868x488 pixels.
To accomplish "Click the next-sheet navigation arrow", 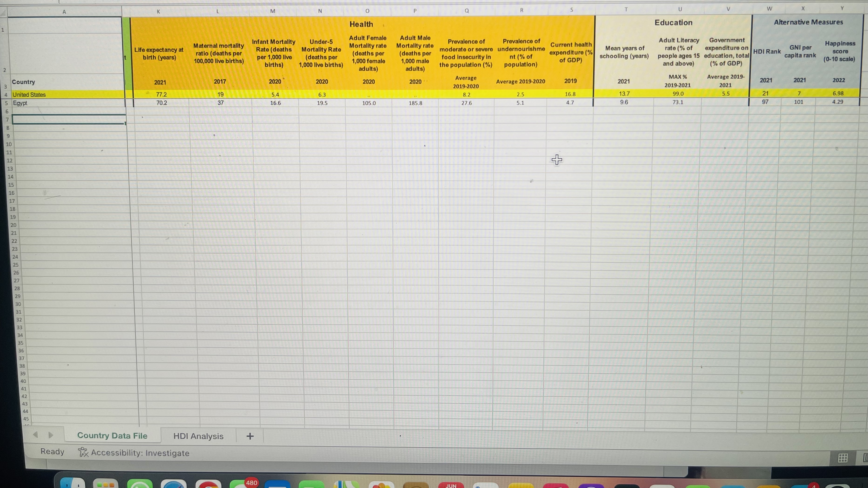I will pos(51,435).
